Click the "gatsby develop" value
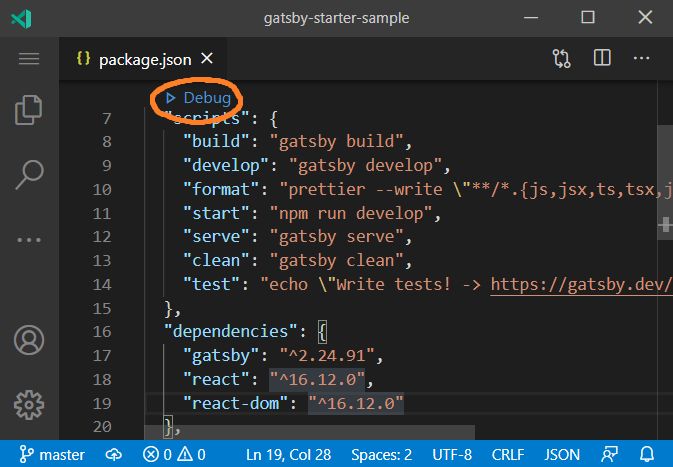This screenshot has width=673, height=467. point(365,165)
